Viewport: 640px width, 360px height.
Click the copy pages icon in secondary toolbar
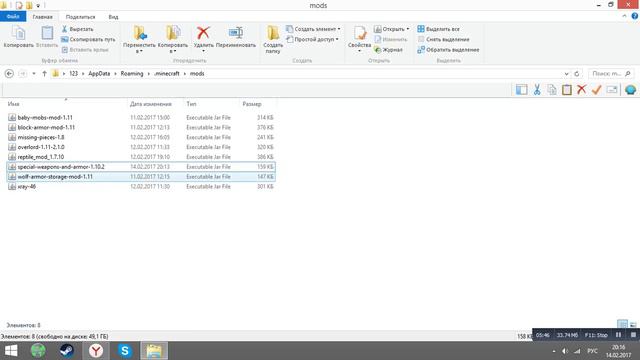(552, 90)
